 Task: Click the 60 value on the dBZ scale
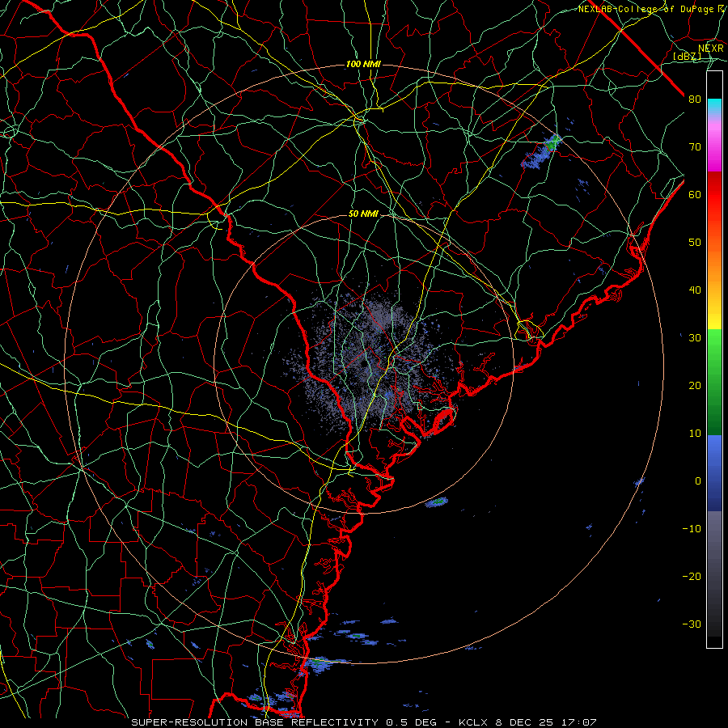(695, 194)
